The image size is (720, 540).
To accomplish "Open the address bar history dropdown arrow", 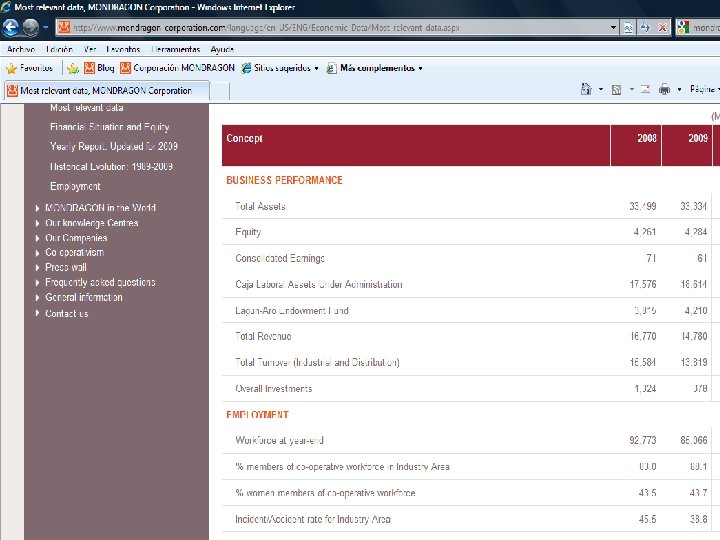I will [x=613, y=28].
